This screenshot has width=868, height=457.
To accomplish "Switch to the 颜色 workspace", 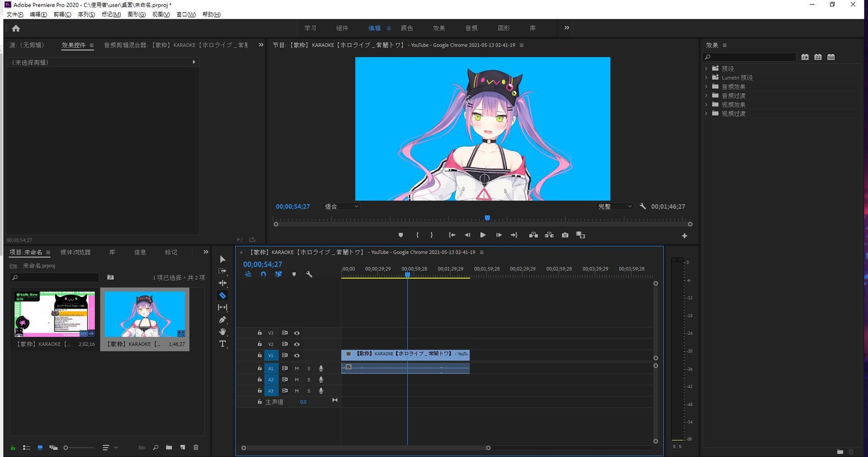I will [407, 28].
